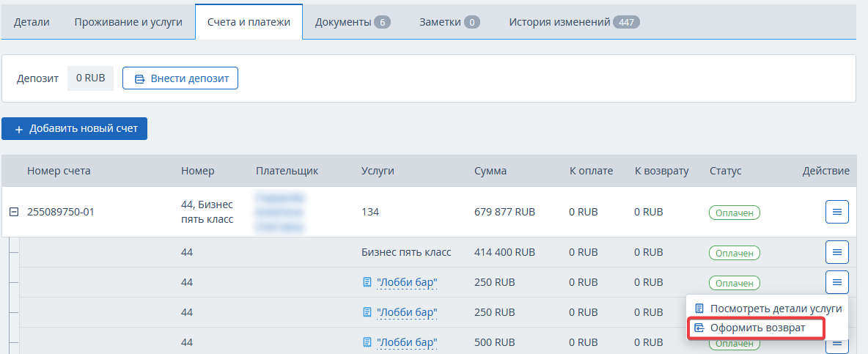Image resolution: width=868 pixels, height=354 pixels.
Task: Switch to Проживание и услуги tab
Action: click(128, 22)
